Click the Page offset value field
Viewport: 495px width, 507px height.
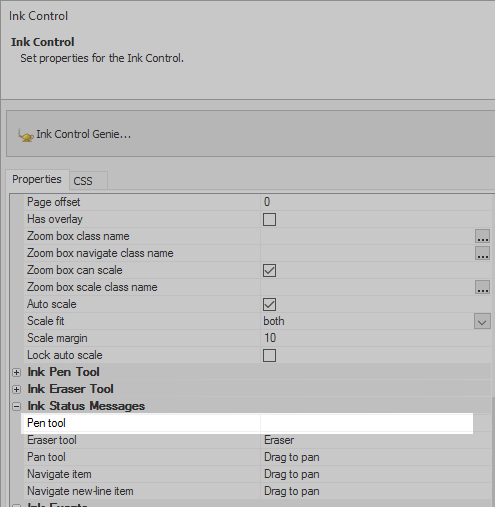(375, 202)
